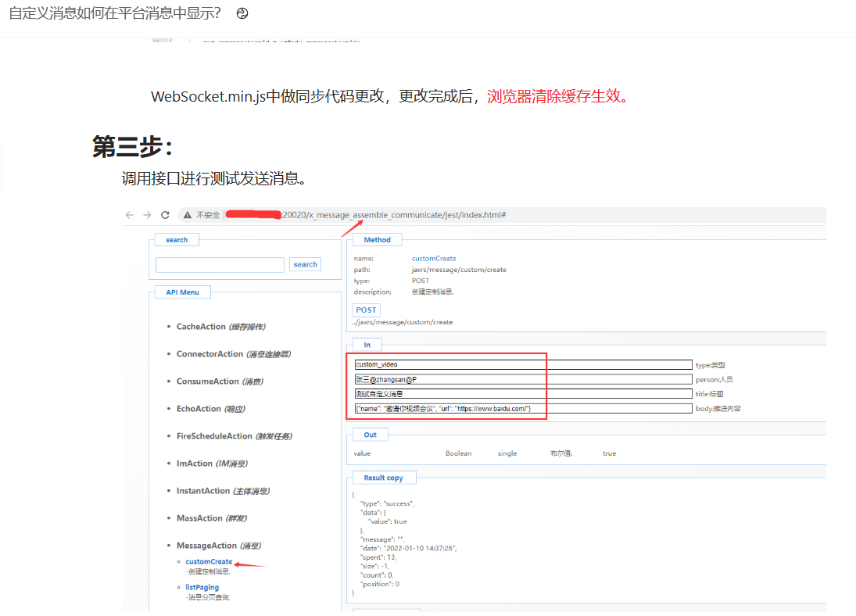Click the not-secure warning triangle icon

188,215
